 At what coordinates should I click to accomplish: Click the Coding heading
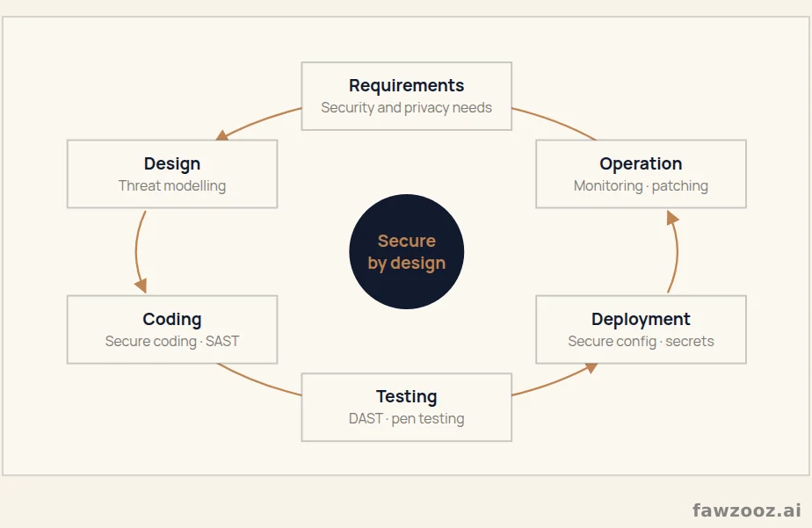pos(172,320)
